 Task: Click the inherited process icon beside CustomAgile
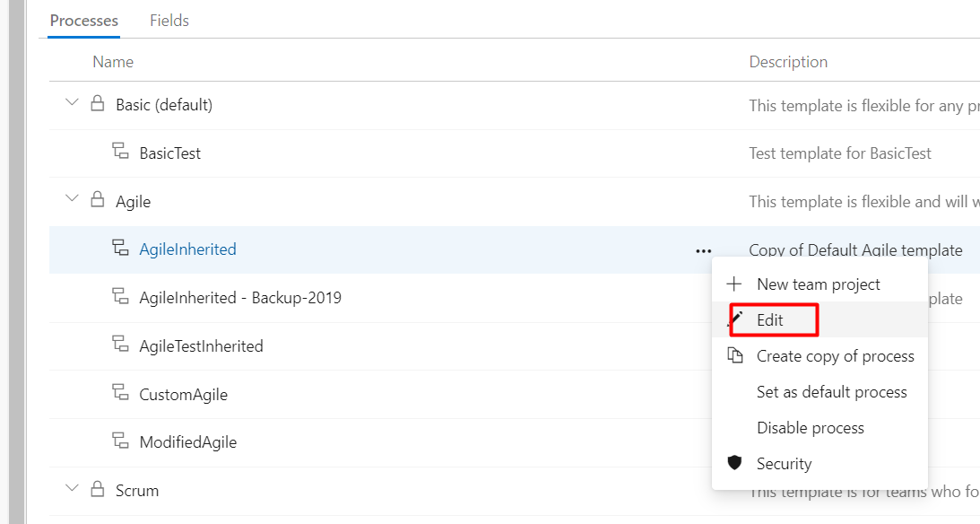(120, 392)
